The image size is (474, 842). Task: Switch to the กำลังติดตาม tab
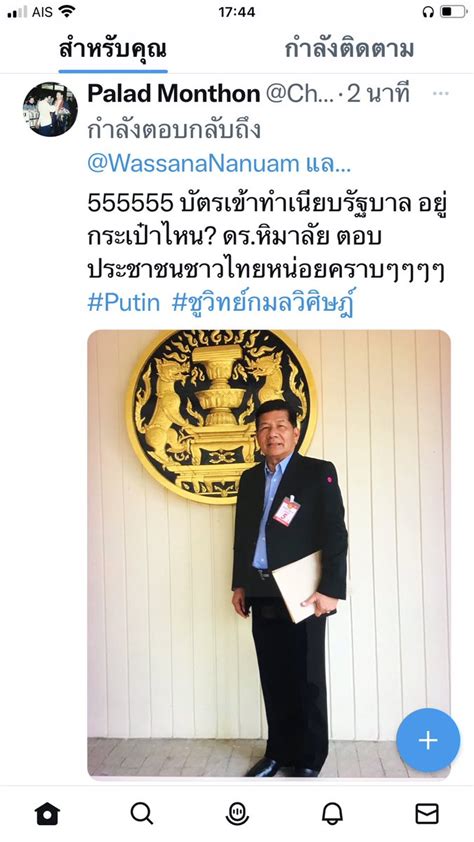click(x=349, y=49)
